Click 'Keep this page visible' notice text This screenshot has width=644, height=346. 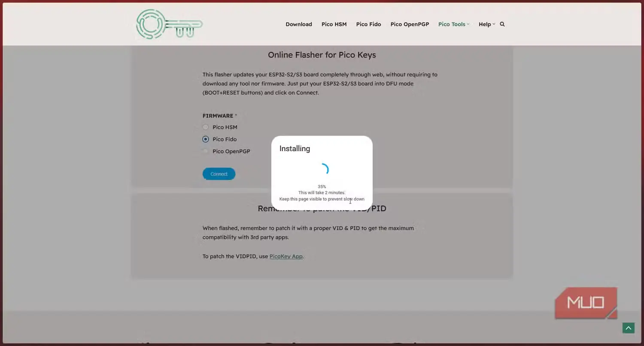[322, 199]
